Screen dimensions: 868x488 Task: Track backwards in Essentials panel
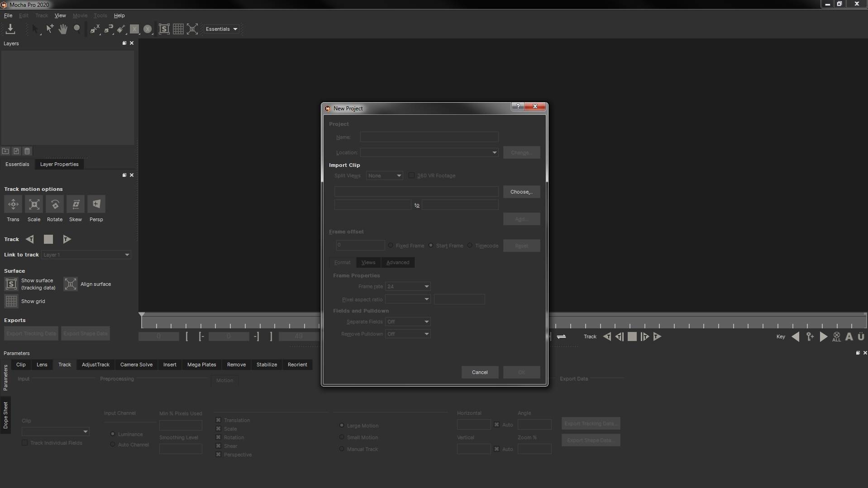point(30,239)
